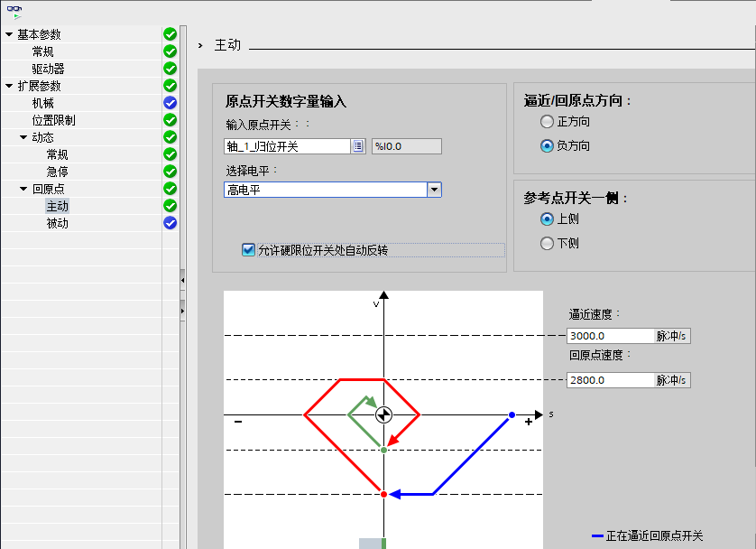The image size is (756, 549).
Task: Click the blue status check icon beside 机械
Action: 170,103
